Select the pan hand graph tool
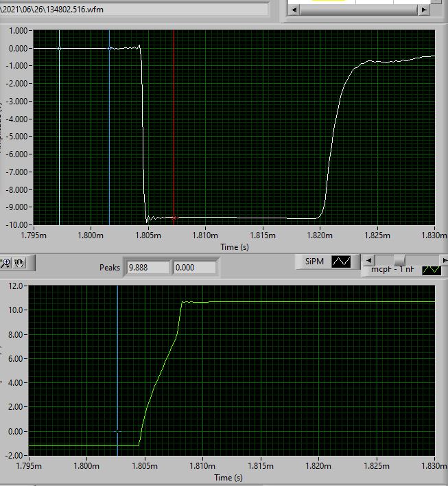Screen dimensions: 448x486 (19, 263)
